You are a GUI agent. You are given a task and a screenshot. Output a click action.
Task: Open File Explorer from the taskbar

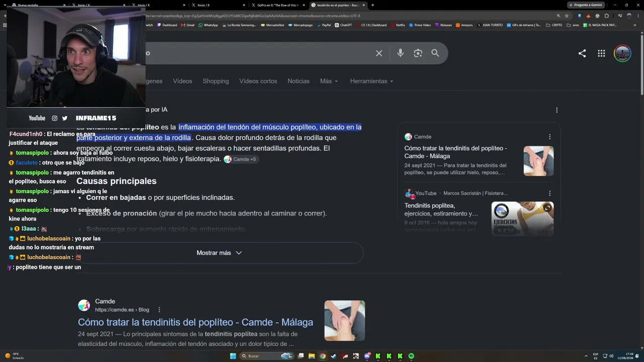[x=311, y=356]
